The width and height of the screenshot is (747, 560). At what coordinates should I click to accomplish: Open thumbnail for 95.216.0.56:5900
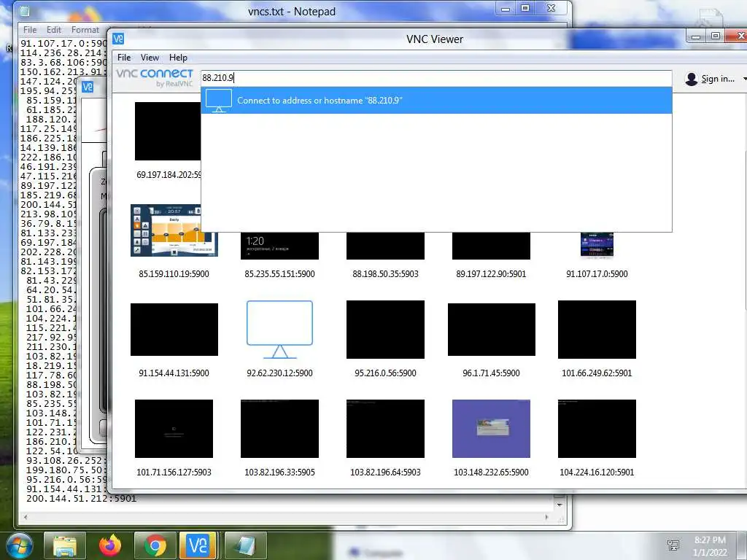click(385, 330)
